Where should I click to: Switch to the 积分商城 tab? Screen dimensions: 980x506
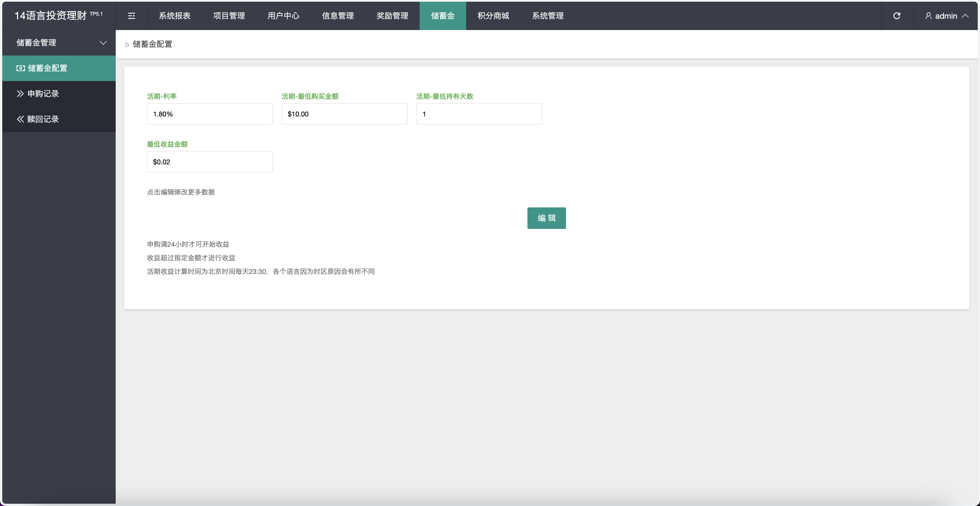(x=493, y=16)
